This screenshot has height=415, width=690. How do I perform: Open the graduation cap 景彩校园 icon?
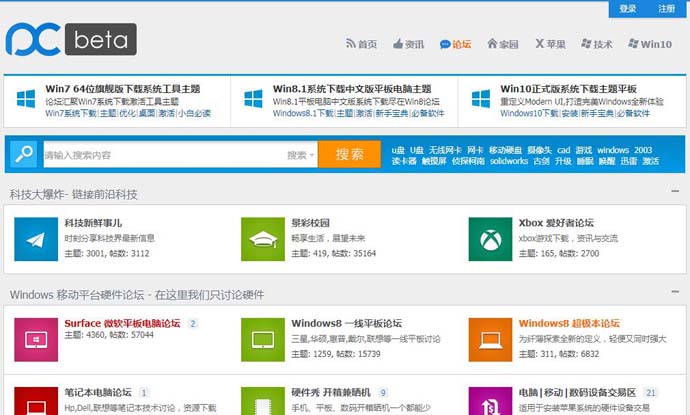pos(263,239)
